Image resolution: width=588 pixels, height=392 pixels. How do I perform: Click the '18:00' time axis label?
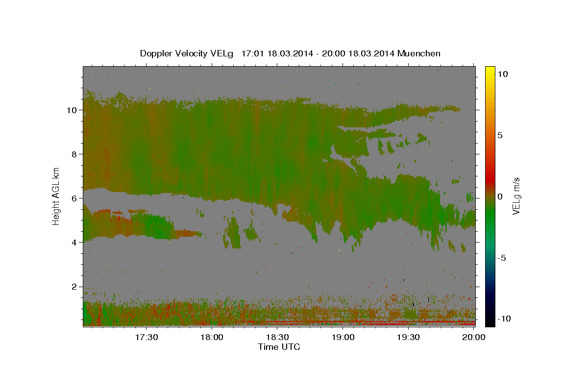[212, 337]
